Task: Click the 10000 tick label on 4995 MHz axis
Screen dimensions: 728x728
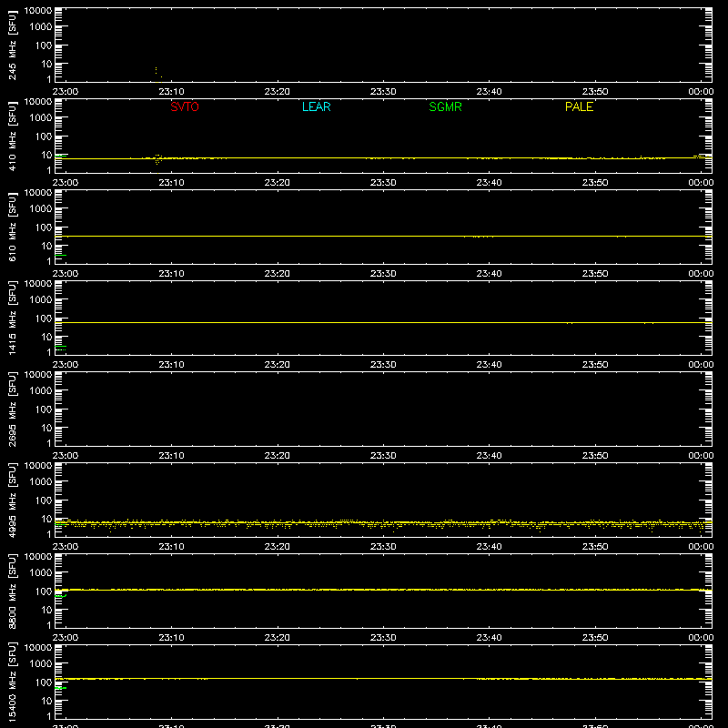Action: tap(38, 466)
